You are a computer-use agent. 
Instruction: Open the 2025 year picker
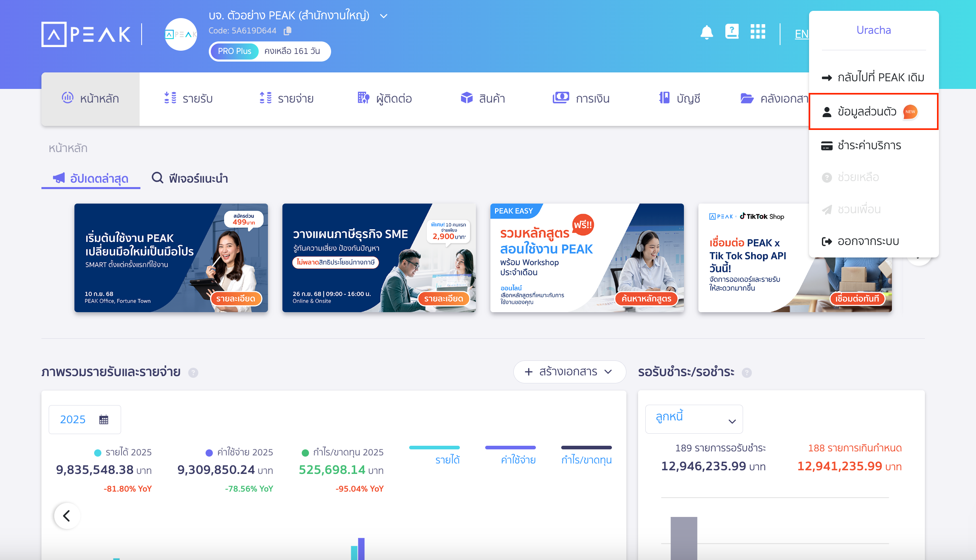point(85,420)
